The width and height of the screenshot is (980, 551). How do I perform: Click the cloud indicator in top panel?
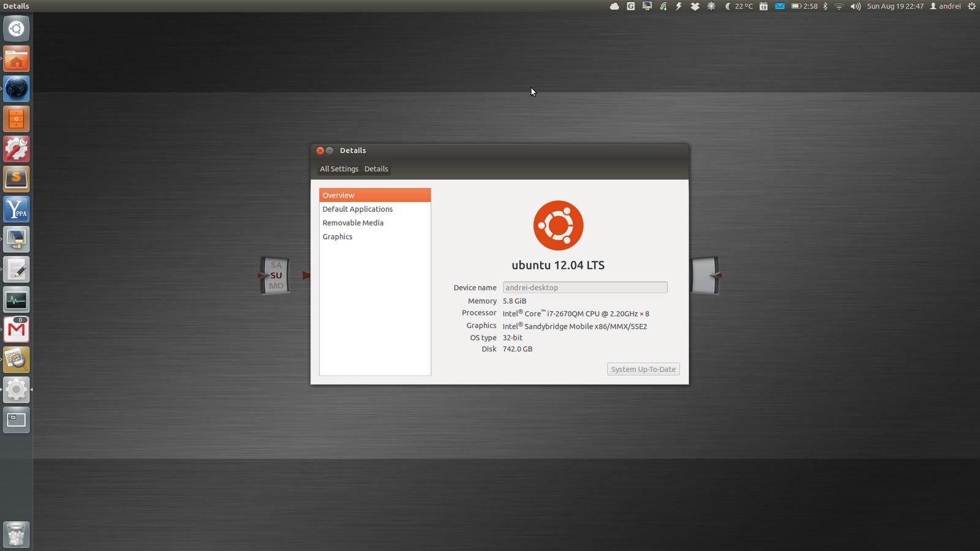tap(614, 6)
